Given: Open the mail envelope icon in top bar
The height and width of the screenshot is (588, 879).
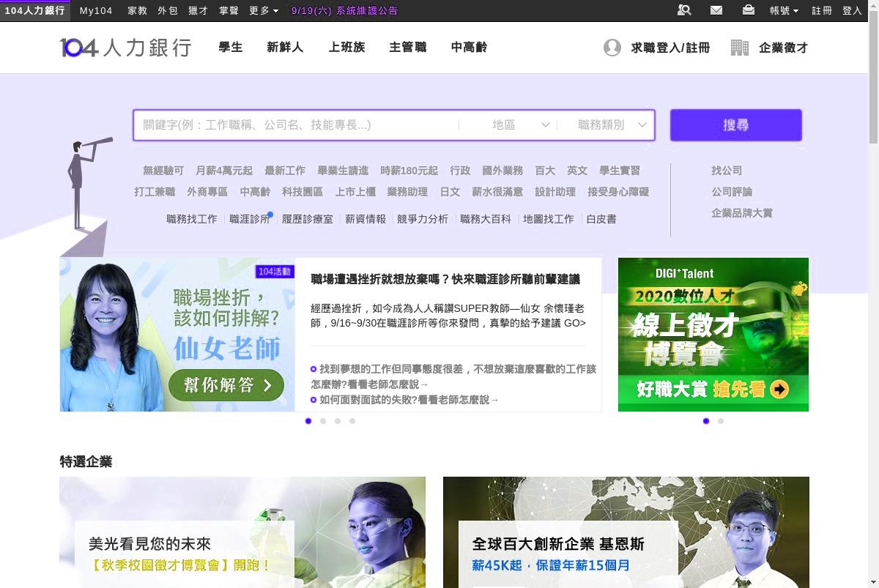Looking at the screenshot, I should [x=716, y=10].
